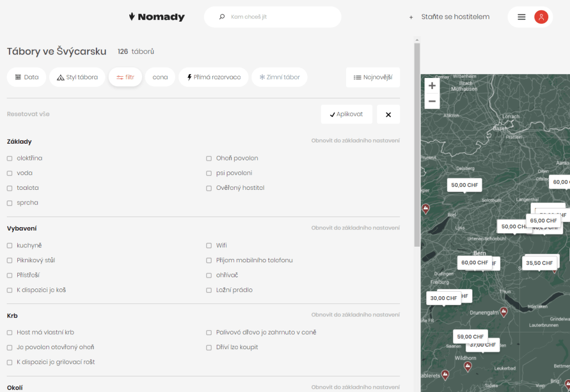570x392 pixels.
Task: Open the Styl tábora dropdown
Action: pyautogui.click(x=77, y=77)
